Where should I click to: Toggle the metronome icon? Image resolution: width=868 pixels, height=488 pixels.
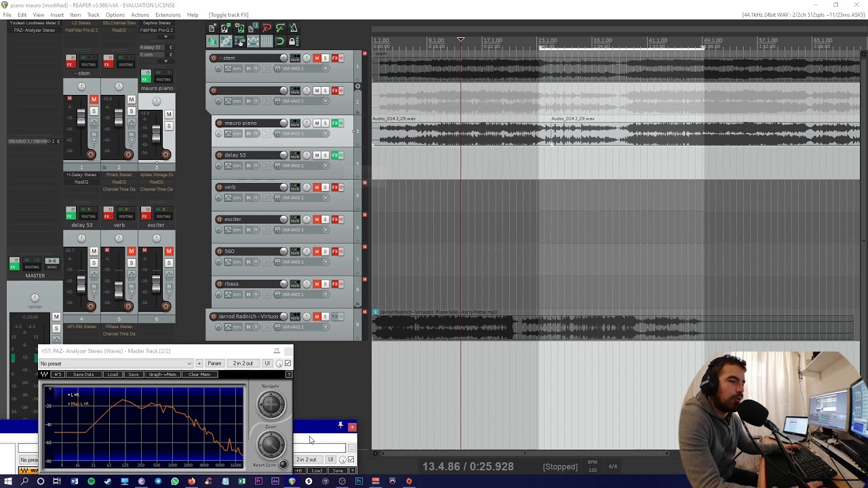click(x=294, y=28)
